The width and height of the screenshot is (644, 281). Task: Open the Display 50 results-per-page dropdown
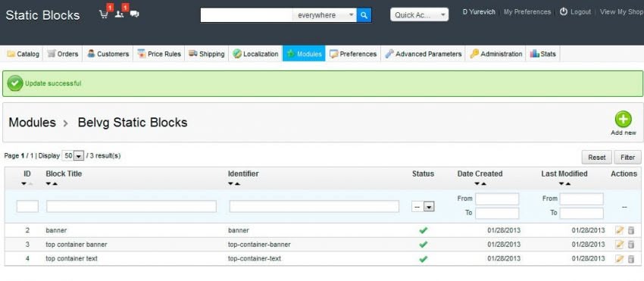coord(73,156)
